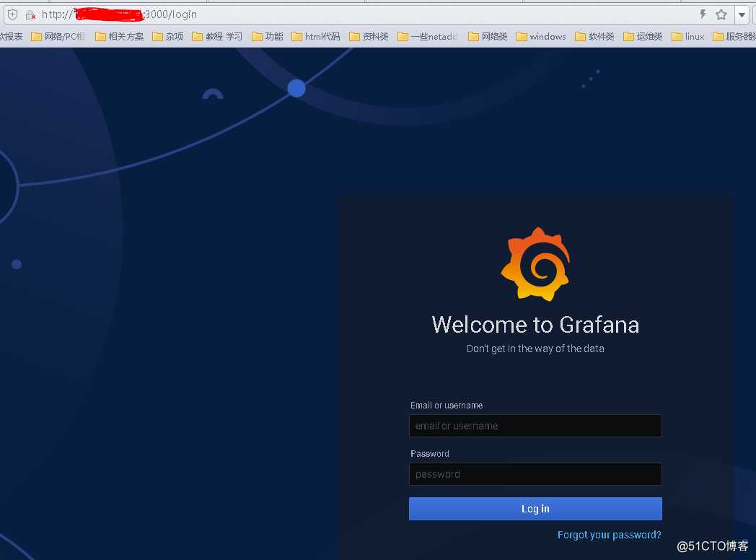Click the insecure connection lock icon
Image resolution: width=756 pixels, height=560 pixels.
[30, 15]
